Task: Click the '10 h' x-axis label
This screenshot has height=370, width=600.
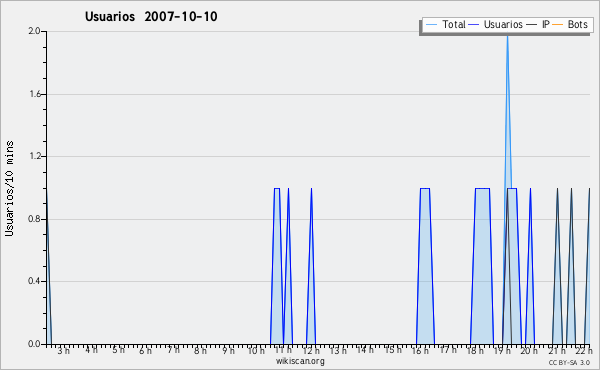Action: click(x=256, y=351)
